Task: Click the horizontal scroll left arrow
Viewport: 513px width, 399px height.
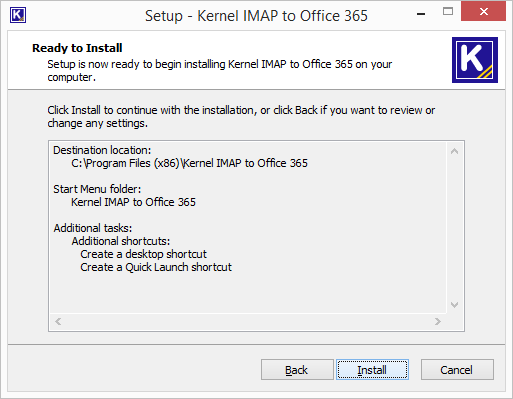Action: point(58,321)
